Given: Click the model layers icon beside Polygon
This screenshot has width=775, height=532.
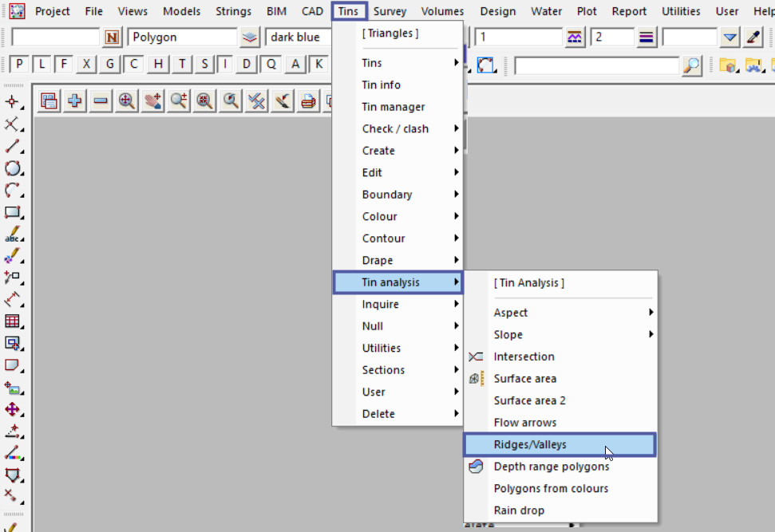Looking at the screenshot, I should tap(251, 37).
